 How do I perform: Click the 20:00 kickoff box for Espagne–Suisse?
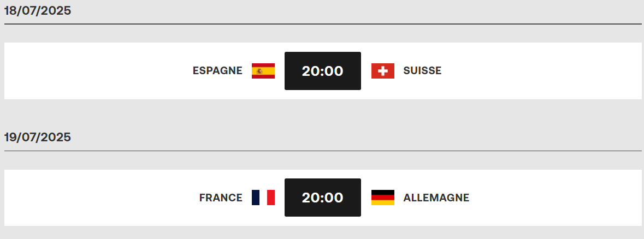point(323,71)
